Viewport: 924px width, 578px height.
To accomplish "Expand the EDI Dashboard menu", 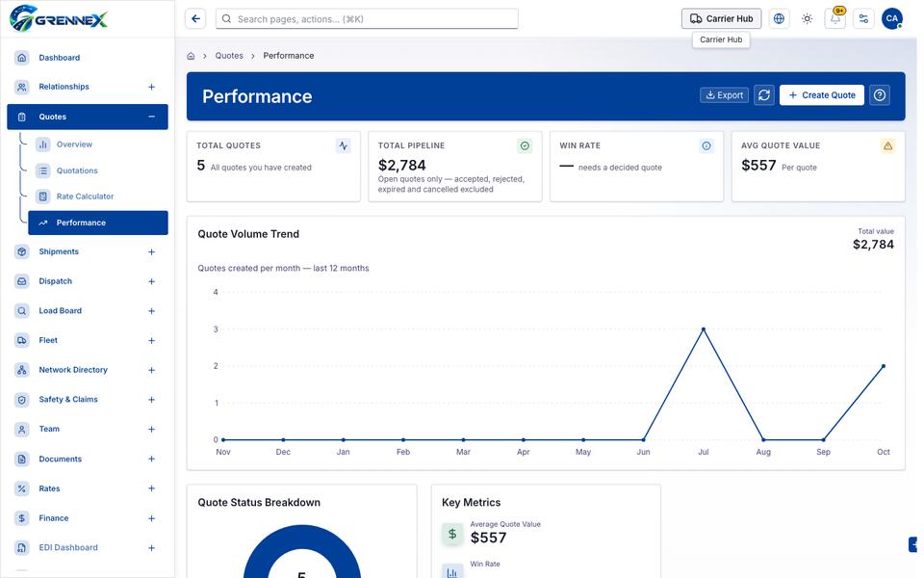I will coord(151,547).
